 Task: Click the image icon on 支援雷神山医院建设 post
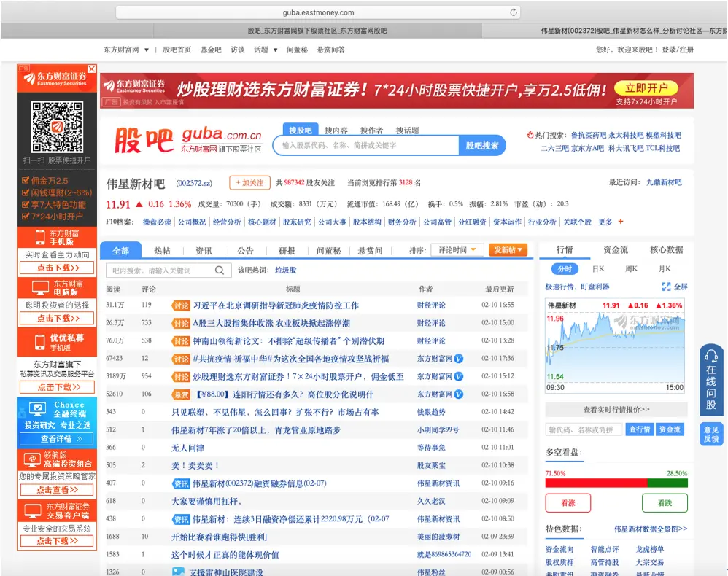[x=178, y=572]
